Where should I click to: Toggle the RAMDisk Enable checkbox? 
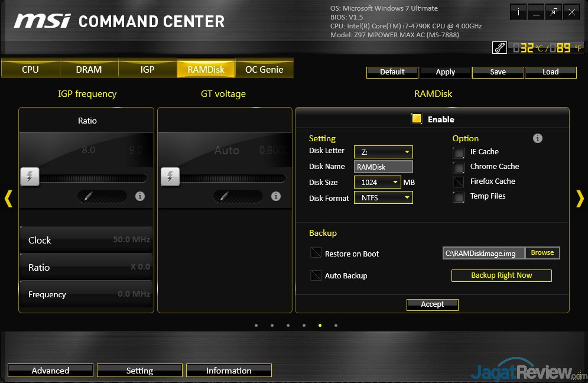417,119
